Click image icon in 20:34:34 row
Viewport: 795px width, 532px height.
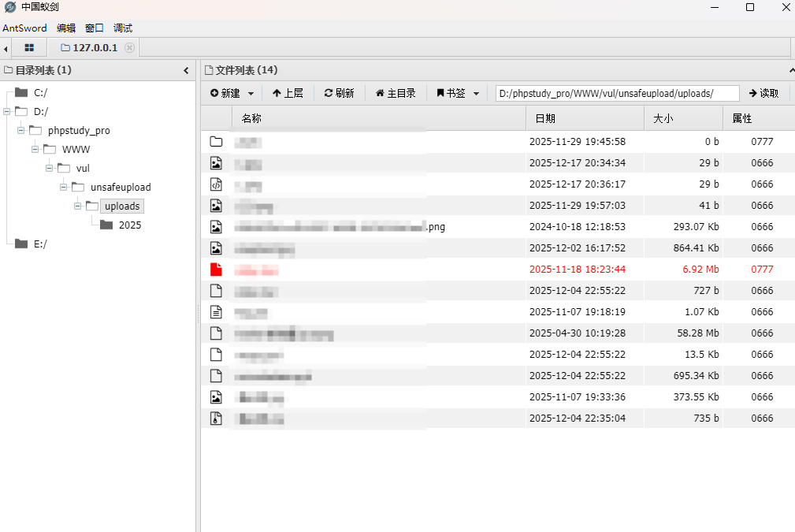tap(216, 163)
